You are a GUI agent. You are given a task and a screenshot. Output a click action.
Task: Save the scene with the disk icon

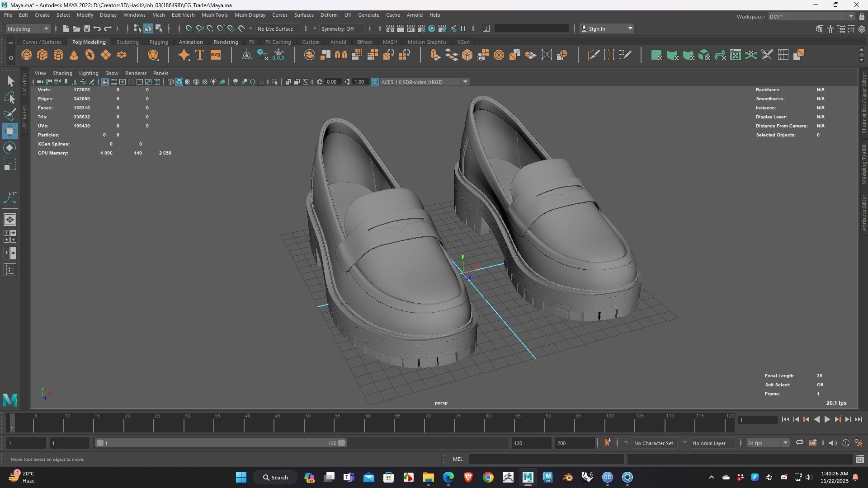tap(87, 28)
